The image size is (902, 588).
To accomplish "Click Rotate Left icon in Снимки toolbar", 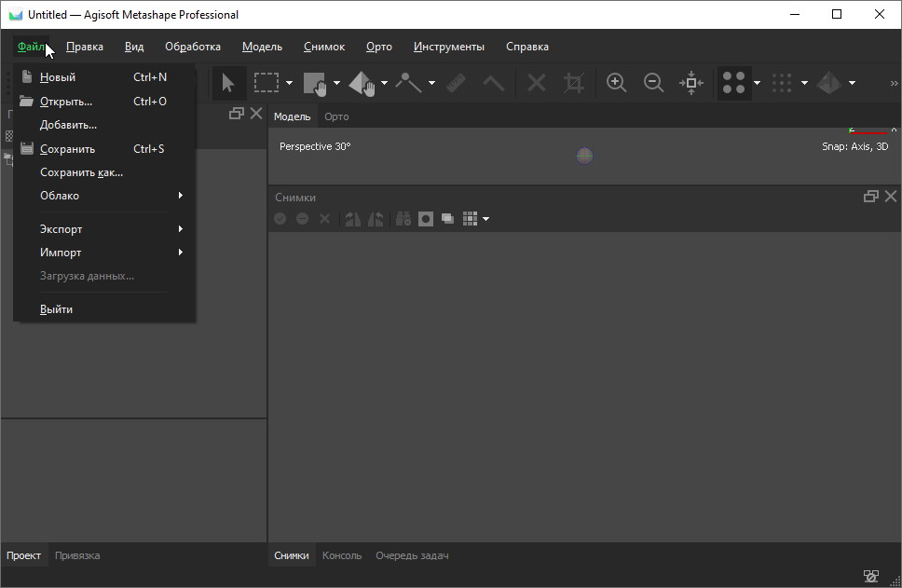I will pyautogui.click(x=376, y=219).
